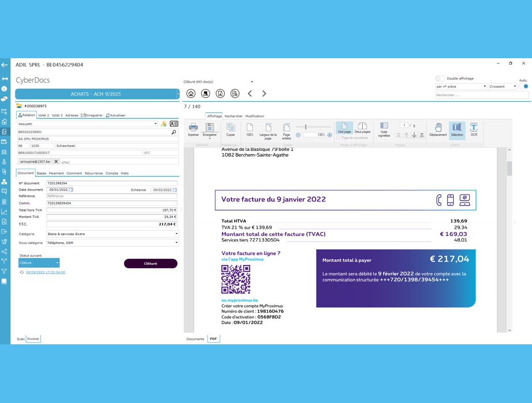Open the 05/09/2023 timestamp link

[x=45, y=272]
